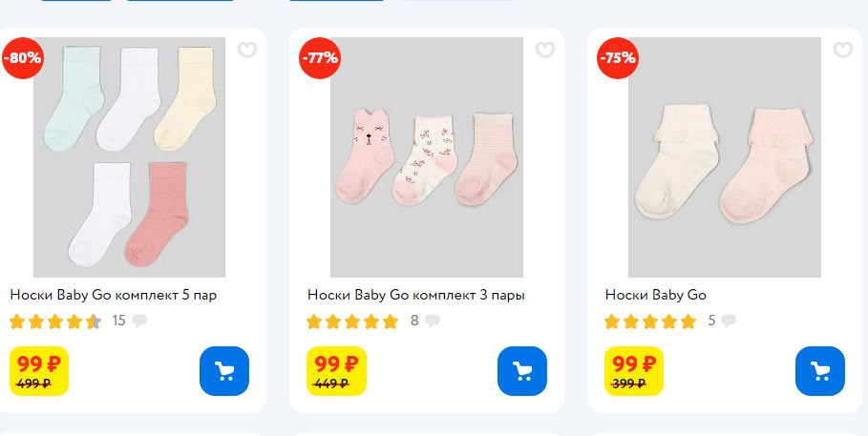Add Baby Go 5-pair set to cart
The image size is (868, 436).
pos(224,371)
